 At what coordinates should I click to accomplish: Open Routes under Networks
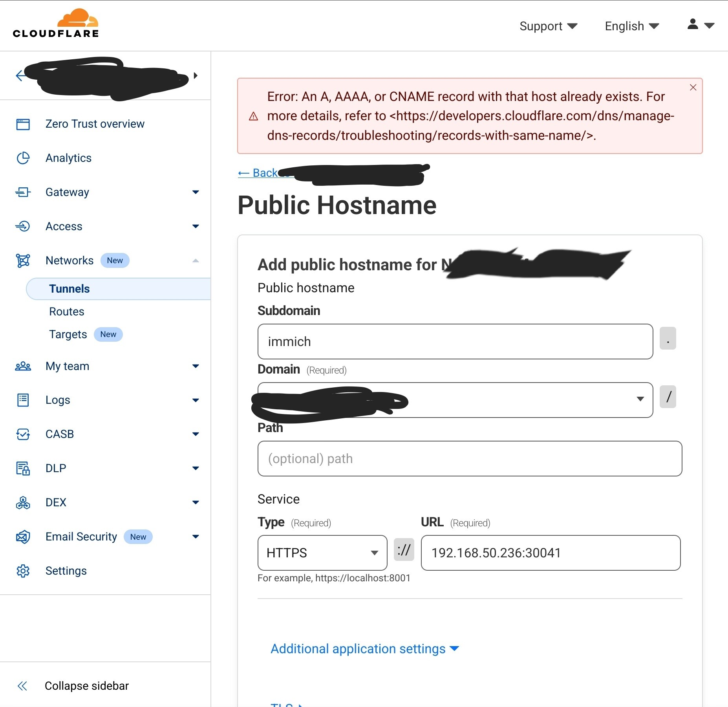[x=67, y=311]
